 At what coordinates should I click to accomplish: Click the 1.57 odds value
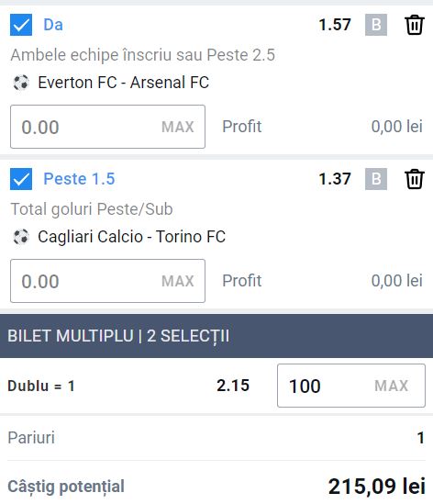(x=335, y=25)
